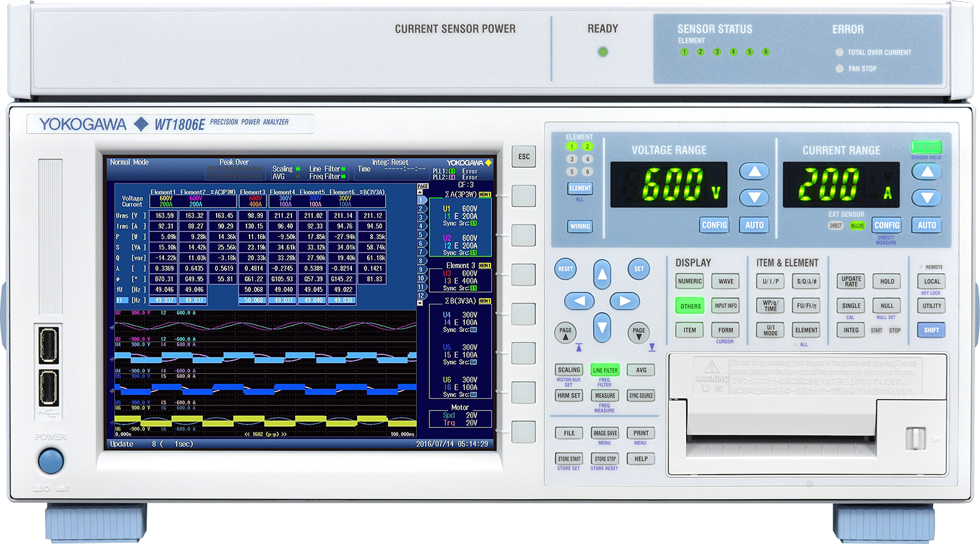Viewport: 980px width, 544px height.
Task: Open CONFIG under Current Range
Action: (886, 225)
